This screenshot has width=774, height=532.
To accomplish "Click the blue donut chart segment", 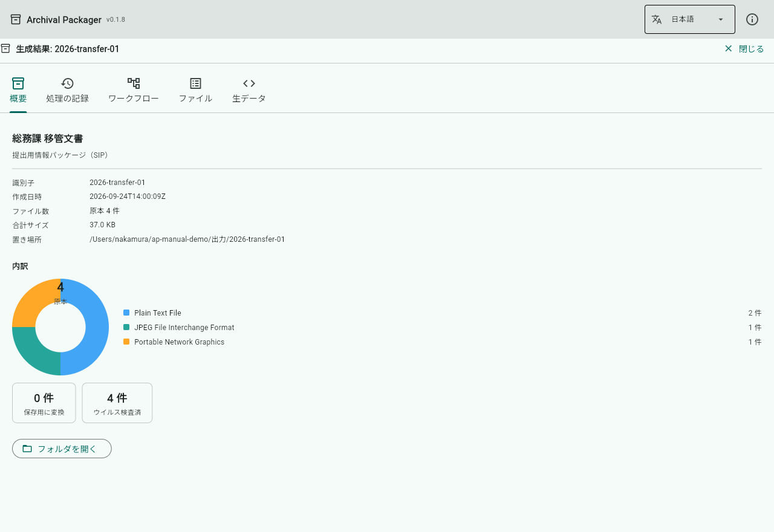I will [x=97, y=327].
